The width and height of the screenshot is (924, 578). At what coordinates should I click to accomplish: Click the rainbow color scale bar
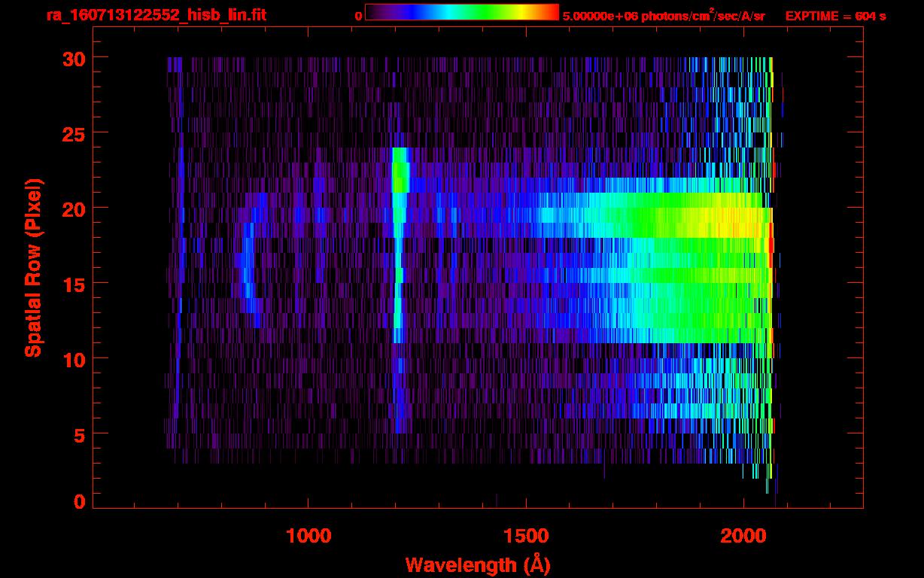click(461, 12)
